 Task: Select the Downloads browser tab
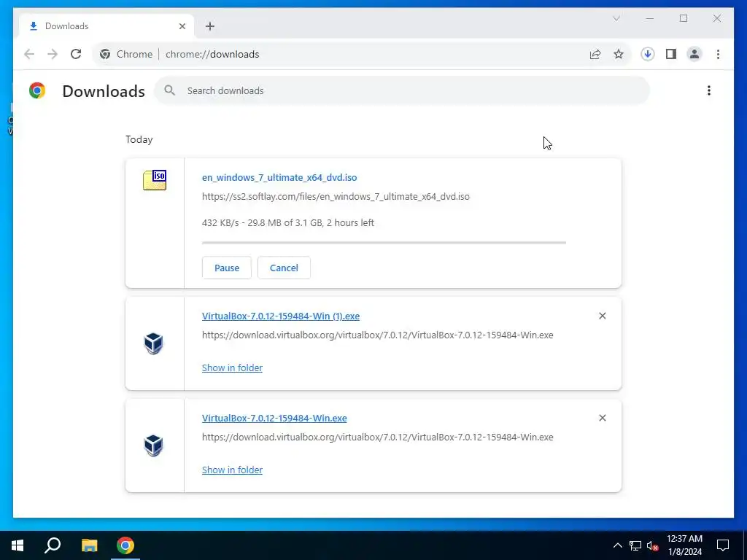[x=107, y=26]
